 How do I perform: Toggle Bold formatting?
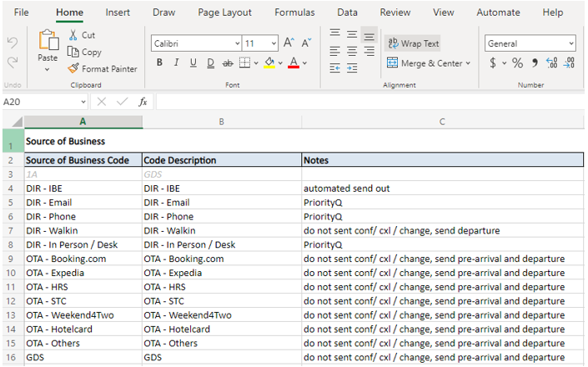pyautogui.click(x=160, y=63)
